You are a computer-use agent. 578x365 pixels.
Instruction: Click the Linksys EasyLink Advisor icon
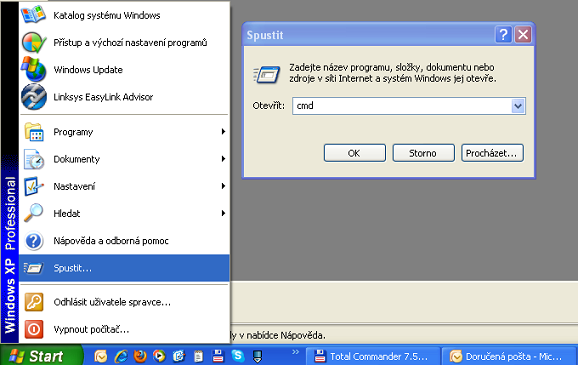(x=34, y=97)
